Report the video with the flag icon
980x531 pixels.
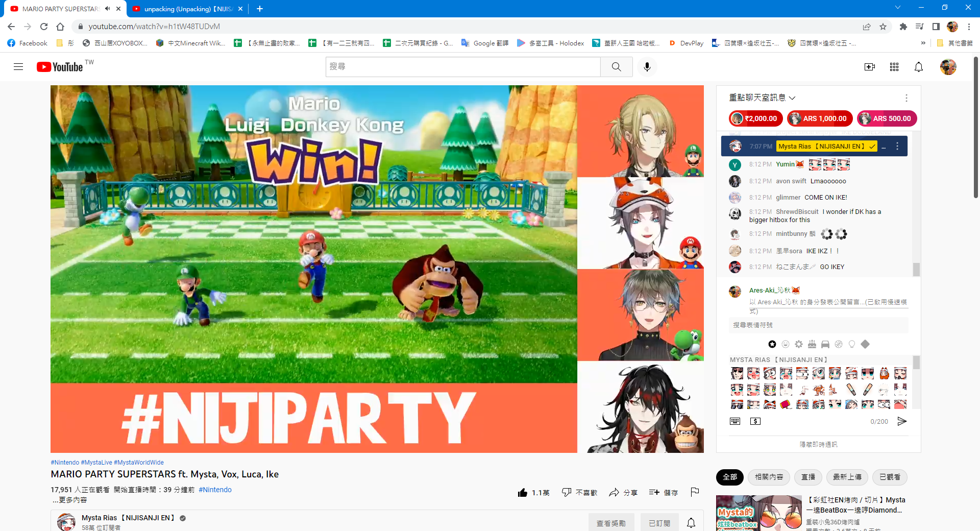tap(695, 492)
